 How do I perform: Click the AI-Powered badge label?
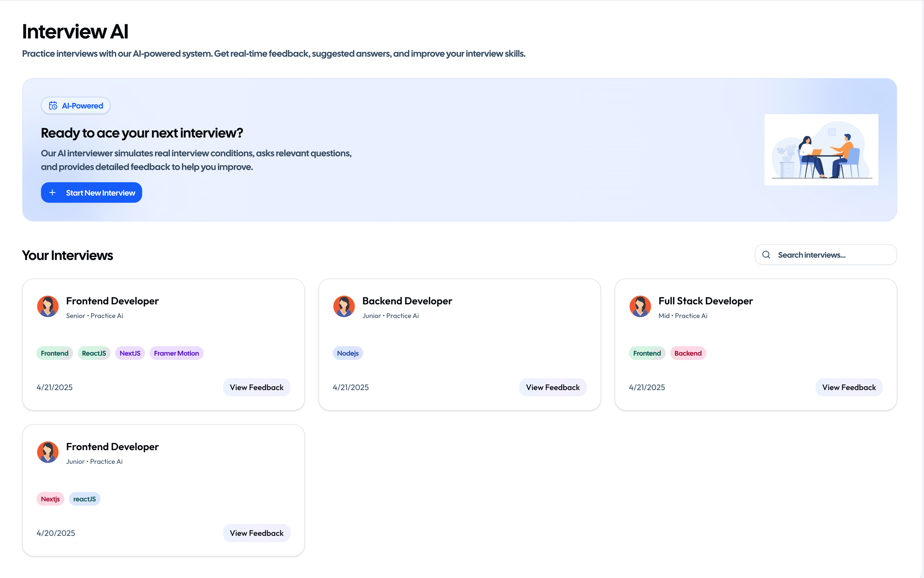(83, 106)
